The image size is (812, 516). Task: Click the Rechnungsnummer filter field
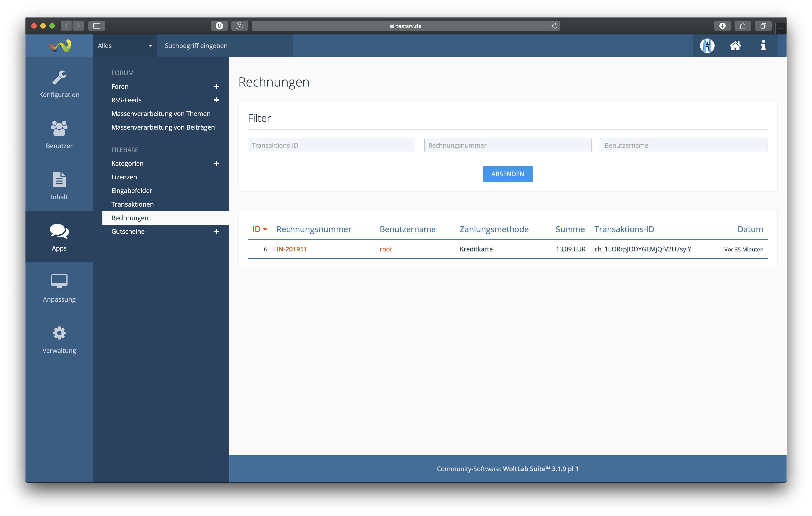[507, 145]
